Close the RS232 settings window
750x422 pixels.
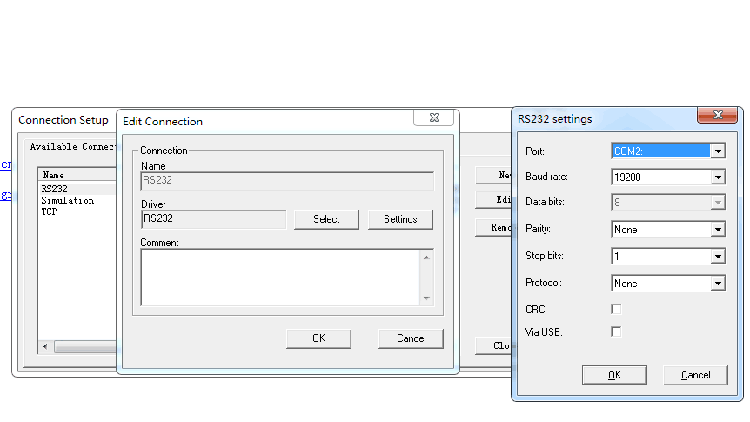(718, 117)
